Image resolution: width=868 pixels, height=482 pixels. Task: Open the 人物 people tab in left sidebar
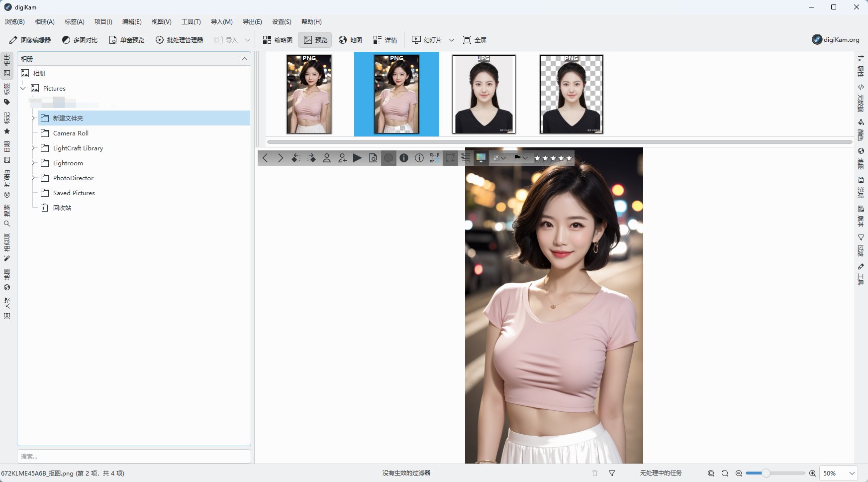tap(7, 309)
